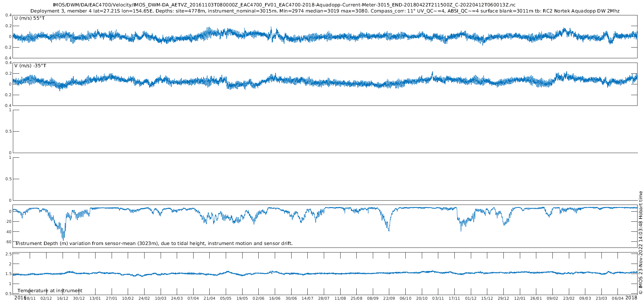Screen dimensions: 644x304
Task: Click the 'V (m/s) -35°T' panel label
Action: pyautogui.click(x=30, y=66)
